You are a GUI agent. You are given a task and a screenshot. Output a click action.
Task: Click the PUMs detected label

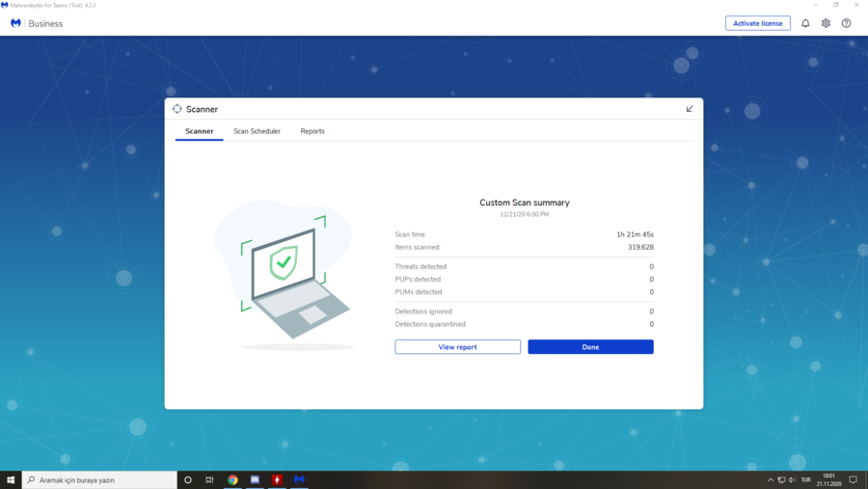coord(419,292)
